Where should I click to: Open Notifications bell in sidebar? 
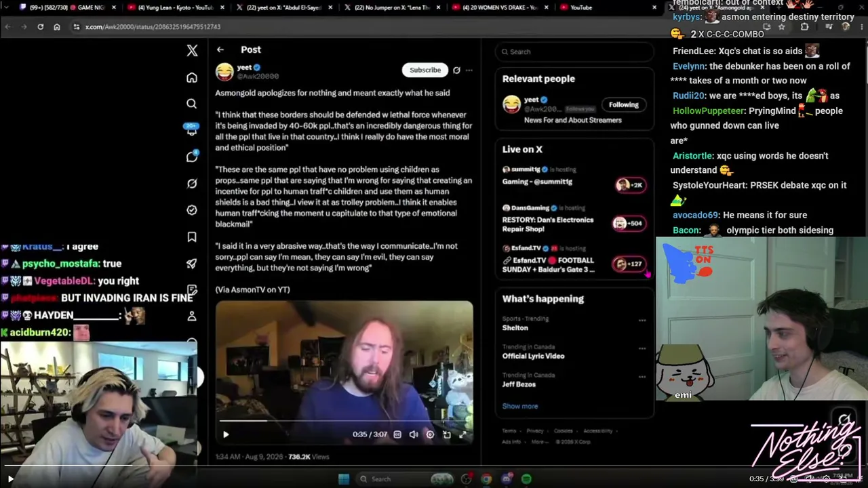(x=192, y=130)
